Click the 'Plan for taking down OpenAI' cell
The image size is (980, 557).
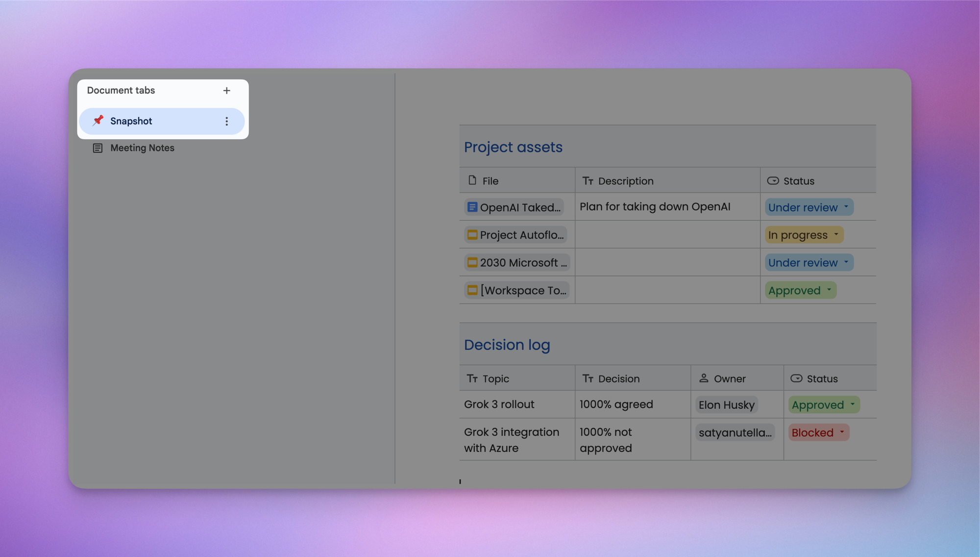click(667, 207)
